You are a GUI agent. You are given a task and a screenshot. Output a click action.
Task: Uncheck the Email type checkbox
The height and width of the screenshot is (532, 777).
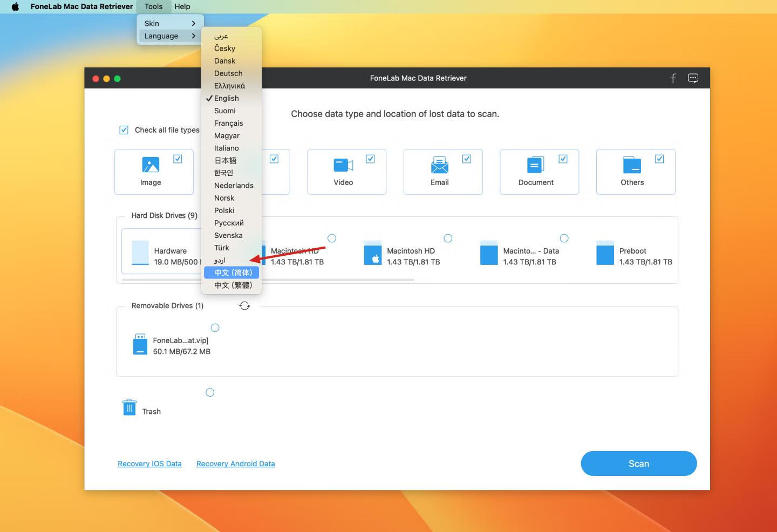point(467,159)
